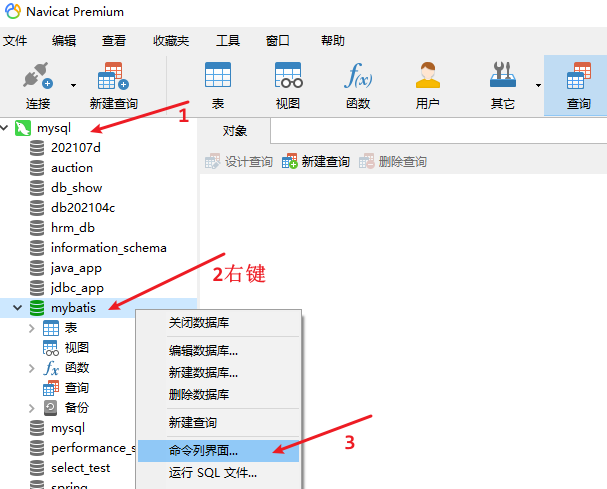Select the Query (查询) toolbar icon

tap(579, 75)
